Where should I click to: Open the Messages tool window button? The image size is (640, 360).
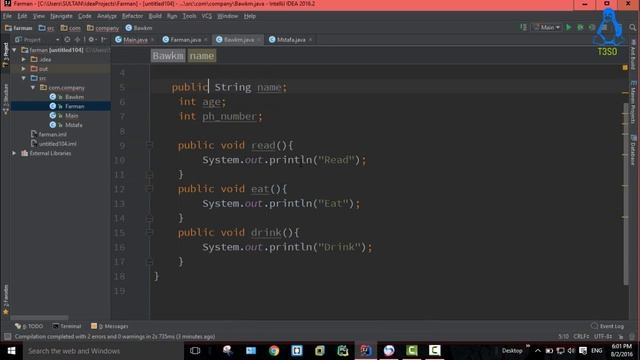point(109,326)
